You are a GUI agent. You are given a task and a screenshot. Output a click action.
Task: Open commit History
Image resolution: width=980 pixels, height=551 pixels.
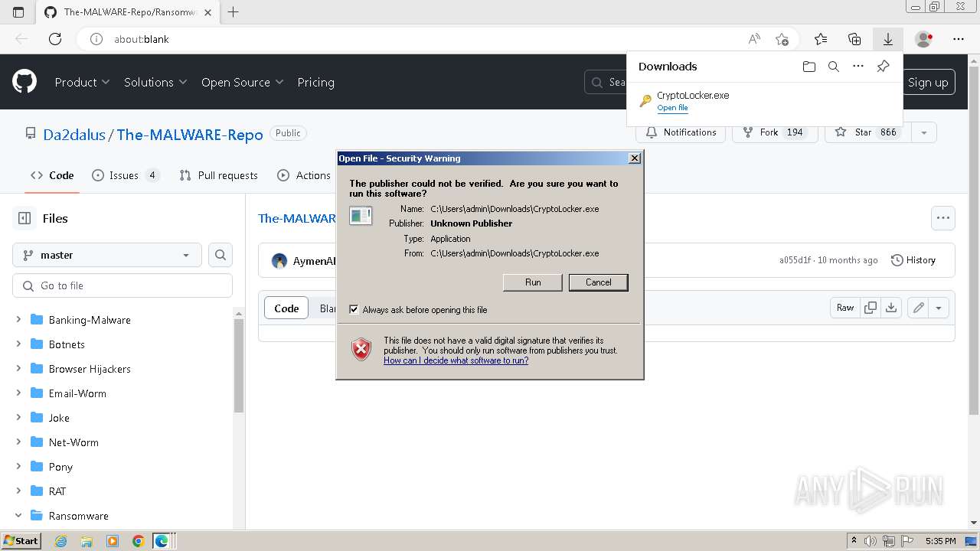[x=913, y=260]
